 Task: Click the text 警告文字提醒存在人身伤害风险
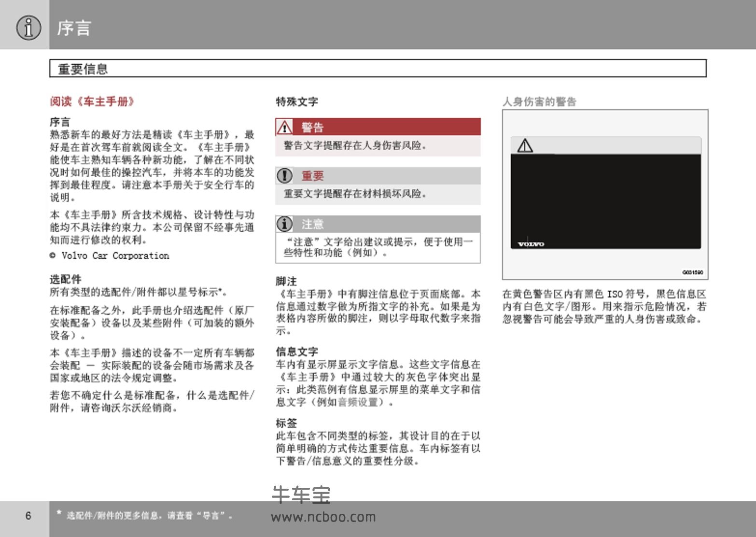tap(355, 145)
